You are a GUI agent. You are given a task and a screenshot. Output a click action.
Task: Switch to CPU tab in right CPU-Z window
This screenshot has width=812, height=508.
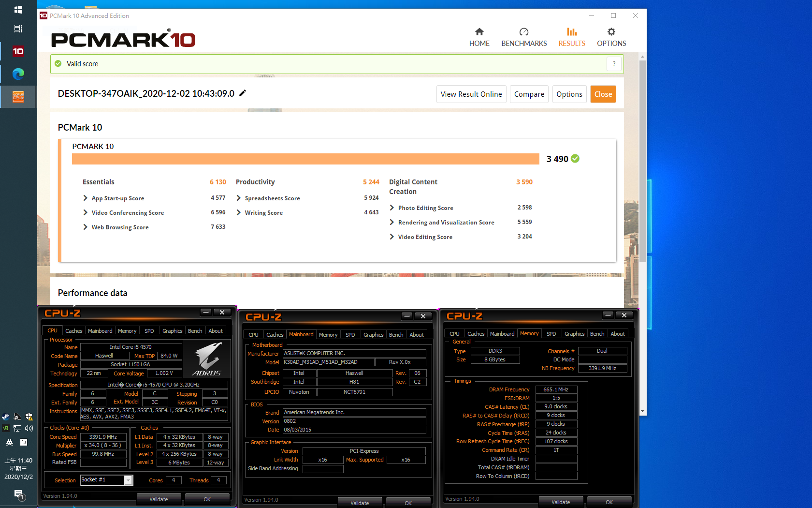[x=454, y=334]
